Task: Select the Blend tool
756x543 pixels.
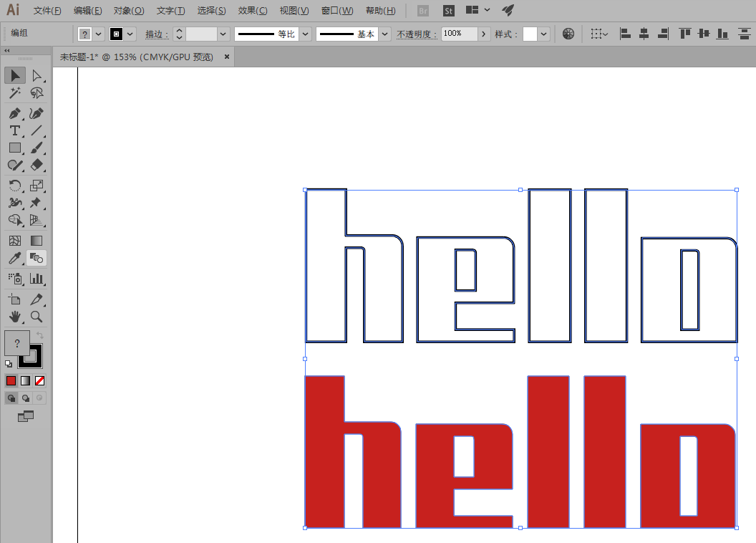Action: point(37,258)
